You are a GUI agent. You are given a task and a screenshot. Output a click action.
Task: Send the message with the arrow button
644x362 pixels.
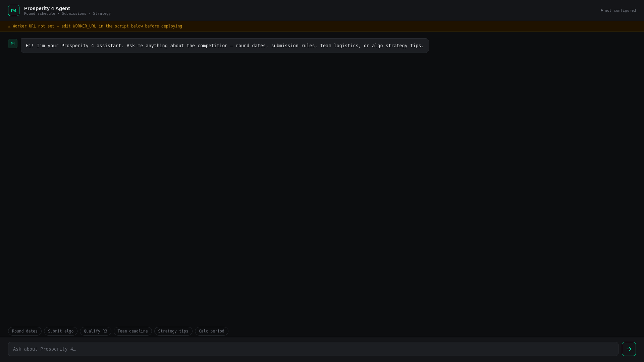(629, 349)
